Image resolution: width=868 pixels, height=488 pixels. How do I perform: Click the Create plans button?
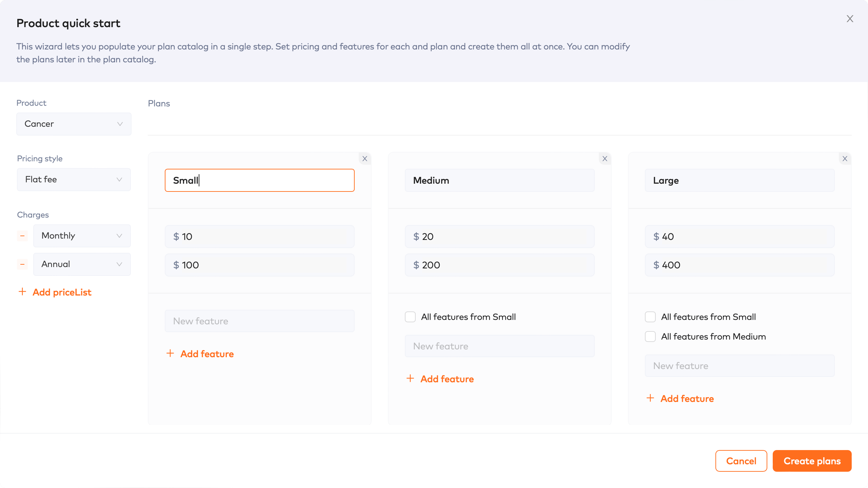click(812, 461)
